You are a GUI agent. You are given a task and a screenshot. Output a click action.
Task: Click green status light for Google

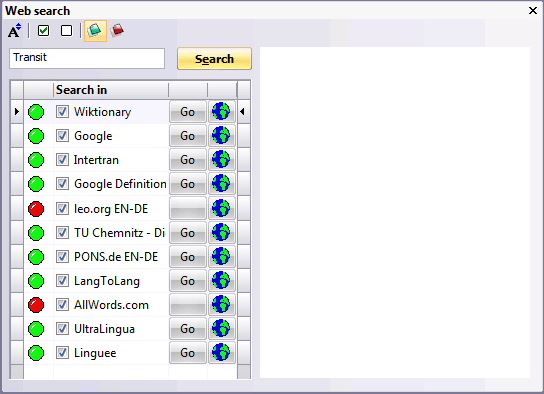(36, 136)
